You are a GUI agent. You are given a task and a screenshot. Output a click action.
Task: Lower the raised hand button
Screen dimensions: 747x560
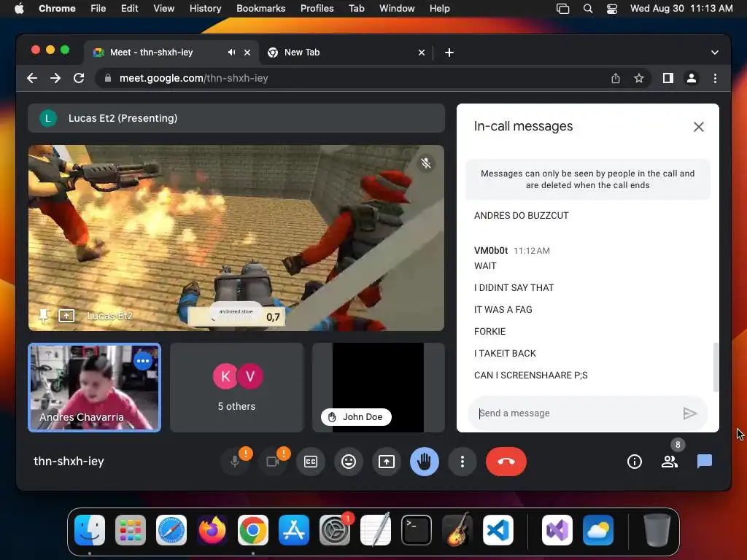click(x=425, y=462)
